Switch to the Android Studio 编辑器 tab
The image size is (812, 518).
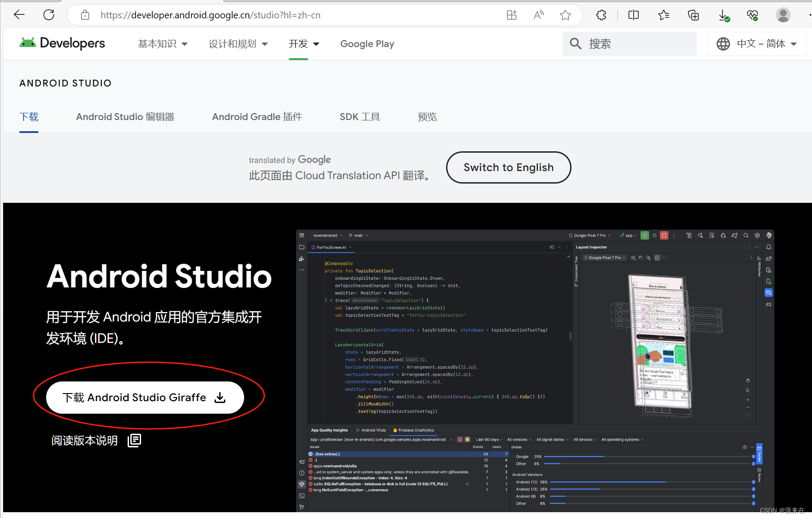[125, 117]
